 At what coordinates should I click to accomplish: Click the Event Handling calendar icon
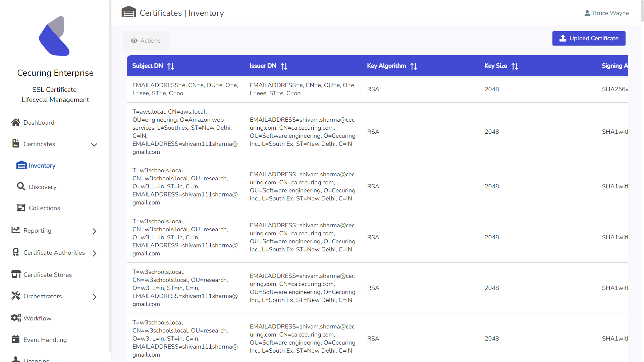coord(15,339)
